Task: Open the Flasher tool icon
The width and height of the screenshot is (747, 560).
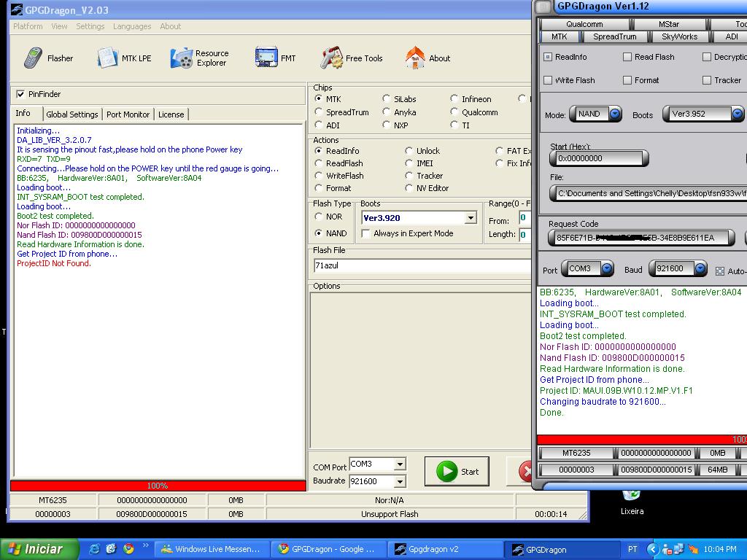Action: click(33, 58)
